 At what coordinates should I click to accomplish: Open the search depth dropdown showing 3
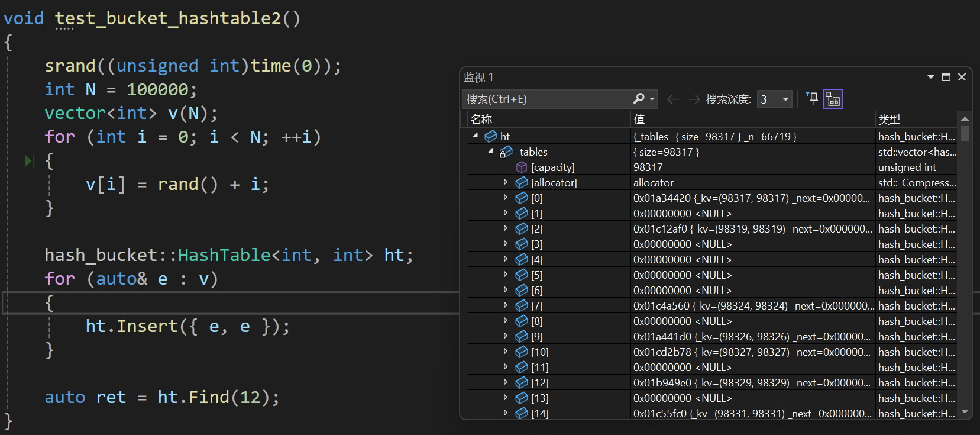tap(775, 99)
